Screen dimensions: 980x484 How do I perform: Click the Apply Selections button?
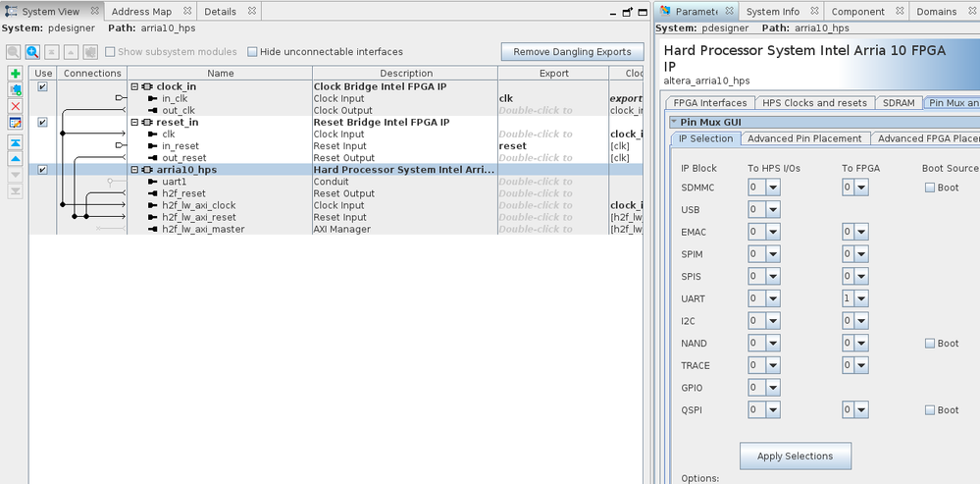click(x=795, y=456)
